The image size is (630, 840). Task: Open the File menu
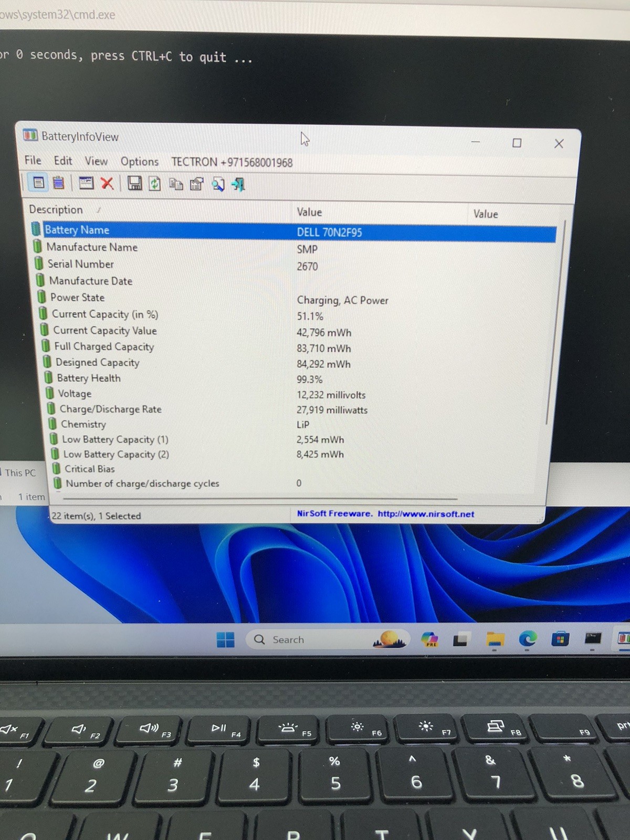[33, 160]
